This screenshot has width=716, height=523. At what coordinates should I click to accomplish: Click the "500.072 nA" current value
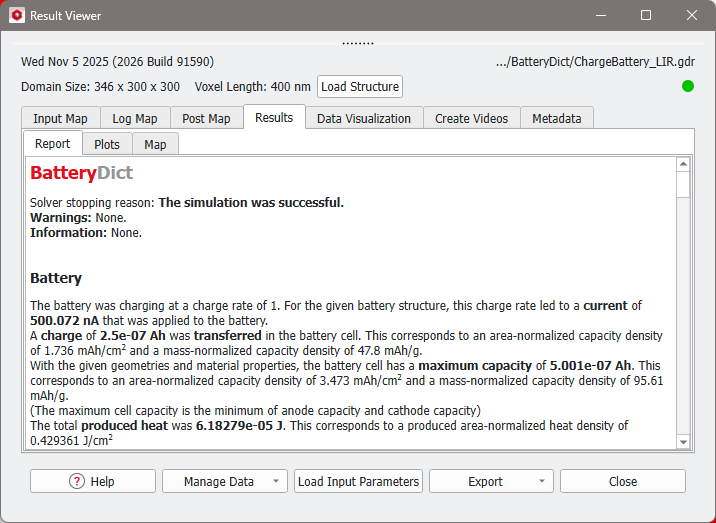click(64, 320)
